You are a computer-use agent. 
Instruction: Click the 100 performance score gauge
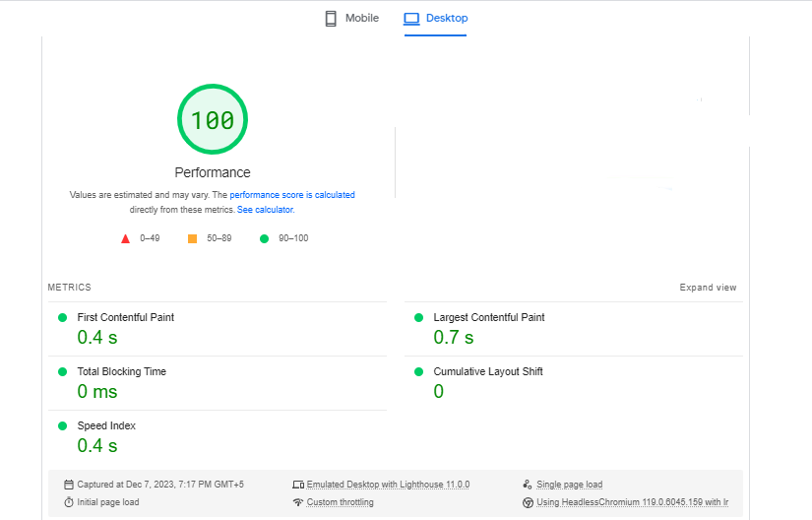pos(213,120)
